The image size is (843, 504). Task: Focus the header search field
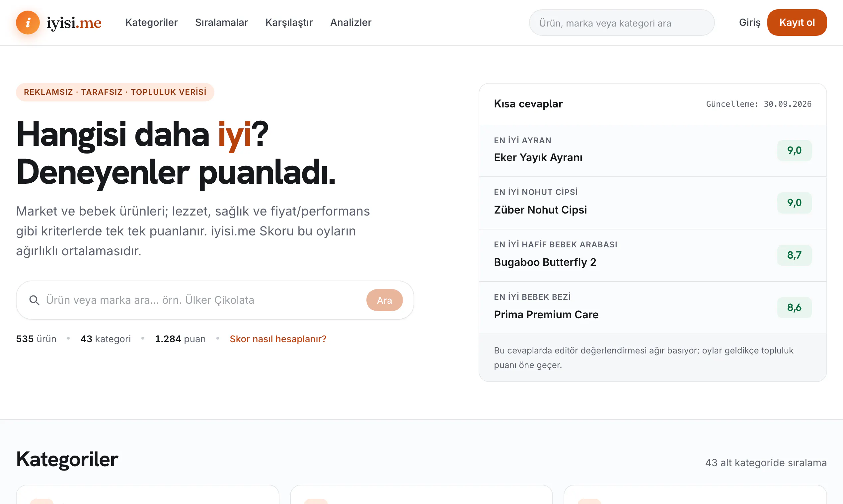[621, 23]
